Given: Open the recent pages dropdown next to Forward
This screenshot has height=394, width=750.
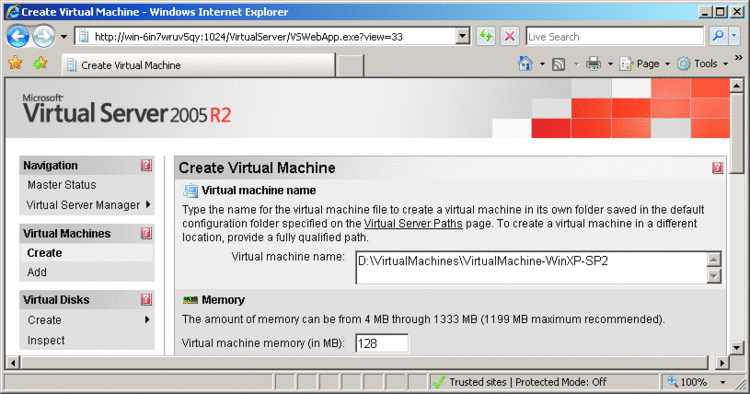Looking at the screenshot, I should [x=64, y=37].
